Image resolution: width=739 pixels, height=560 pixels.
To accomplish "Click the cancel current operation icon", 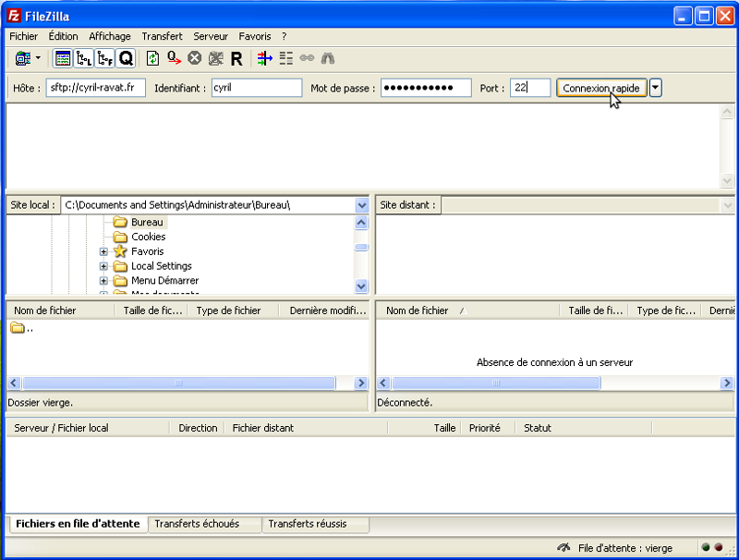I will coord(195,58).
